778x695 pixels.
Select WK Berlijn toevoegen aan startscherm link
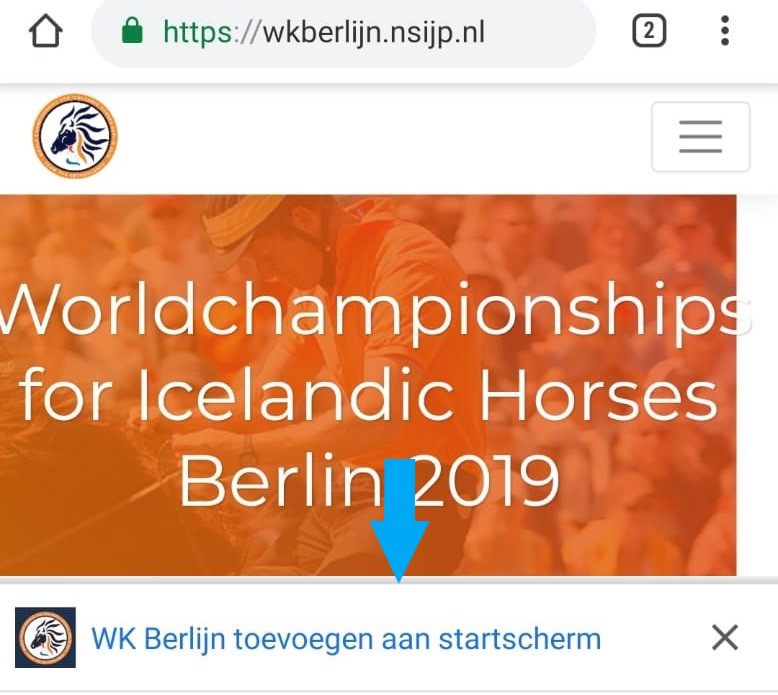click(346, 638)
